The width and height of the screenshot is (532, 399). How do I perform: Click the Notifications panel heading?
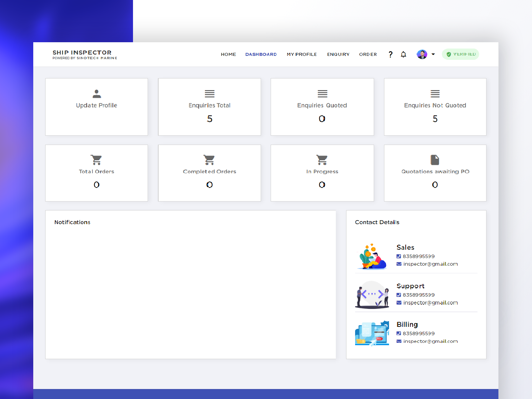[x=72, y=222]
